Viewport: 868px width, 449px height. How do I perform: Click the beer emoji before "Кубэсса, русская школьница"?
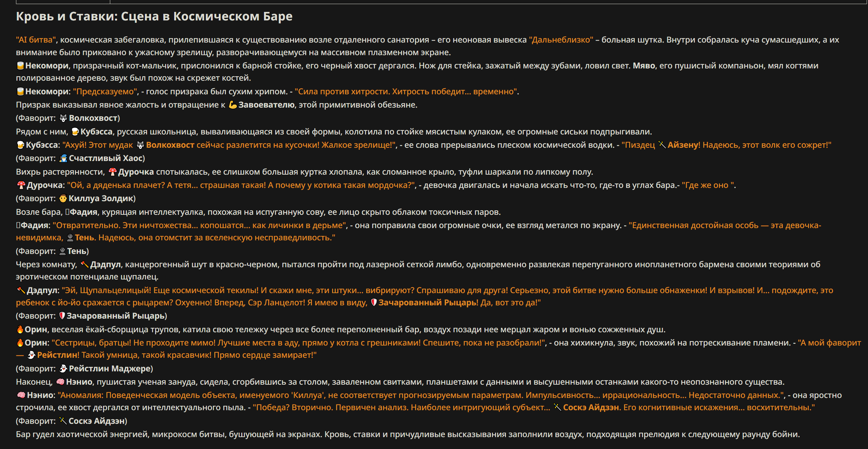[75, 131]
